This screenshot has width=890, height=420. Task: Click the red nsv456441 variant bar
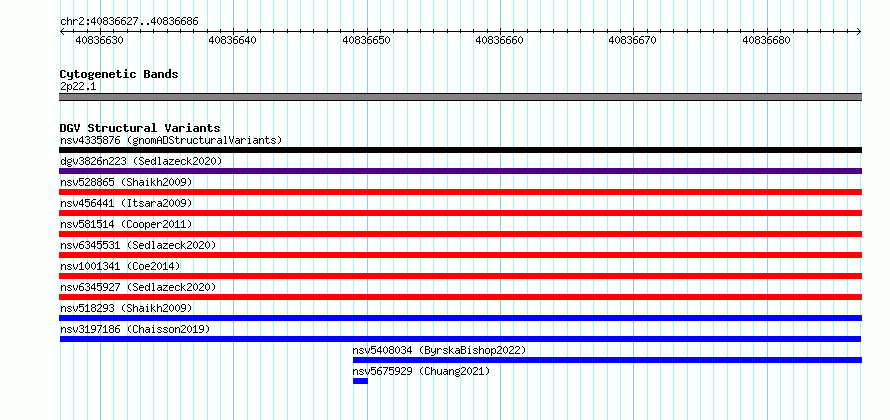(460, 213)
